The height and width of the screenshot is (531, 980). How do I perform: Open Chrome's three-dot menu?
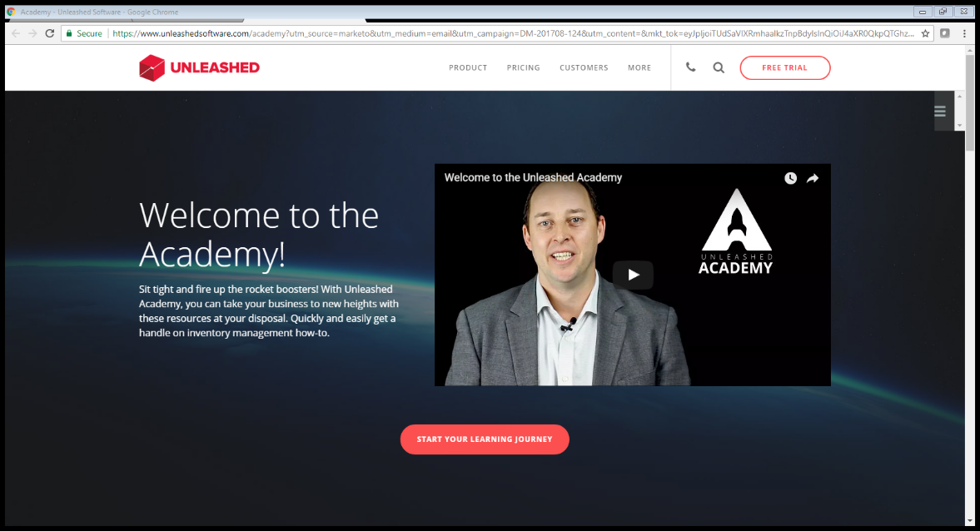pos(964,32)
